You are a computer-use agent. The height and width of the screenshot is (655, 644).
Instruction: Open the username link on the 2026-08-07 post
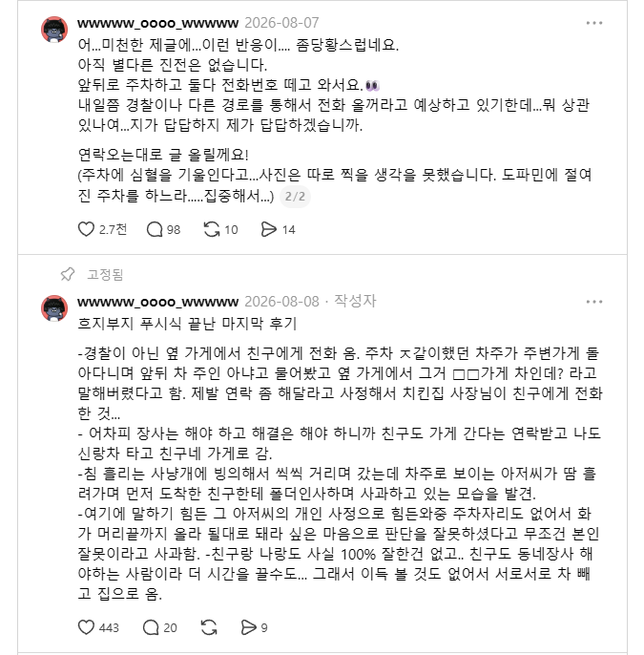157,23
